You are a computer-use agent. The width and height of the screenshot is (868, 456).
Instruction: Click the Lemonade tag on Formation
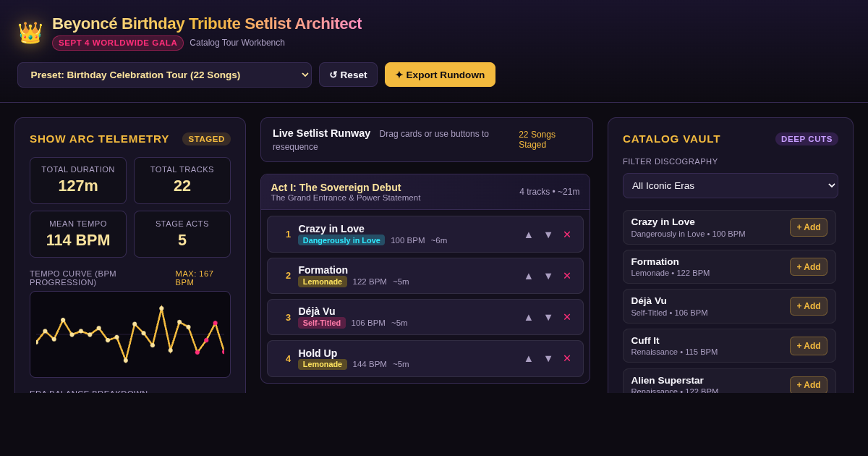323,282
